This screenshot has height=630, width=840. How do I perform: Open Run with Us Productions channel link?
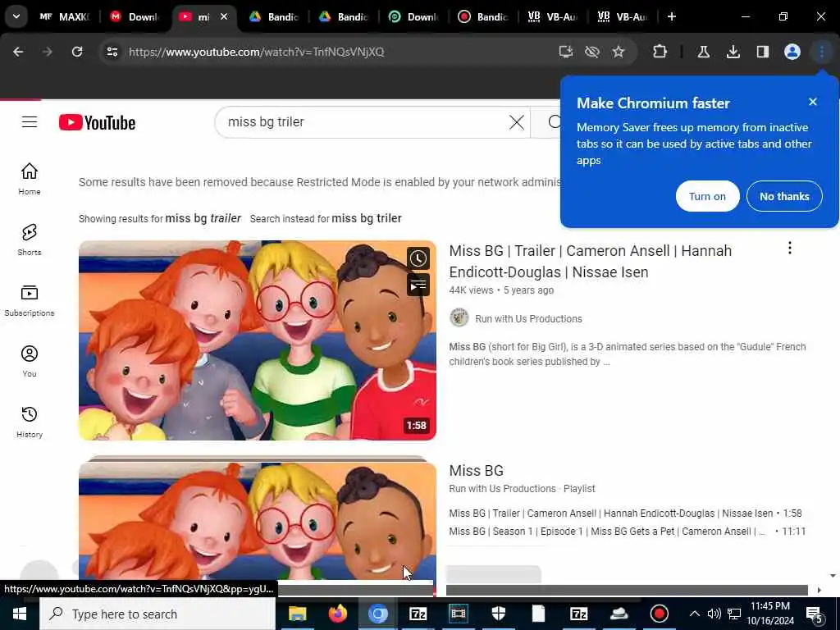(x=528, y=319)
